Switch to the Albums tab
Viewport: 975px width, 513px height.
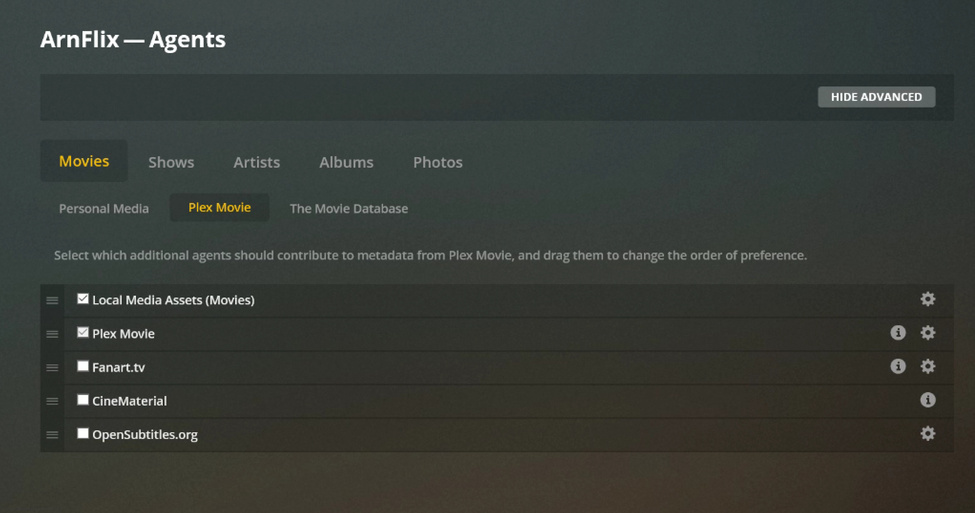[346, 162]
